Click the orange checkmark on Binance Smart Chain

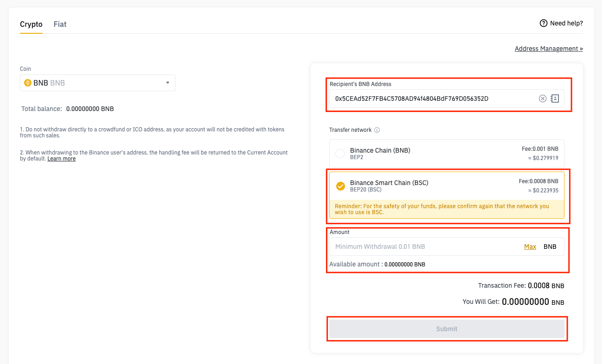[340, 186]
